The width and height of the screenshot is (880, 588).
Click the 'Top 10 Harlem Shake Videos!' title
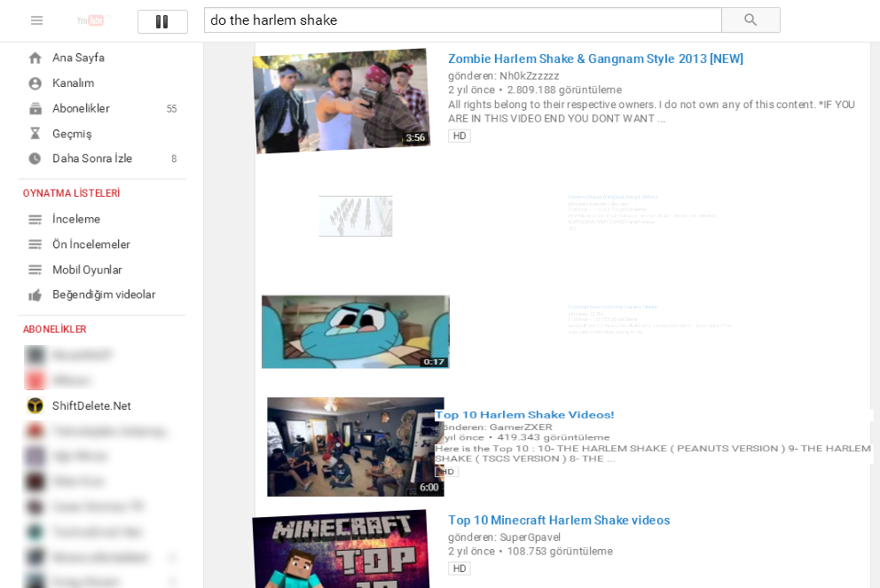coord(525,415)
